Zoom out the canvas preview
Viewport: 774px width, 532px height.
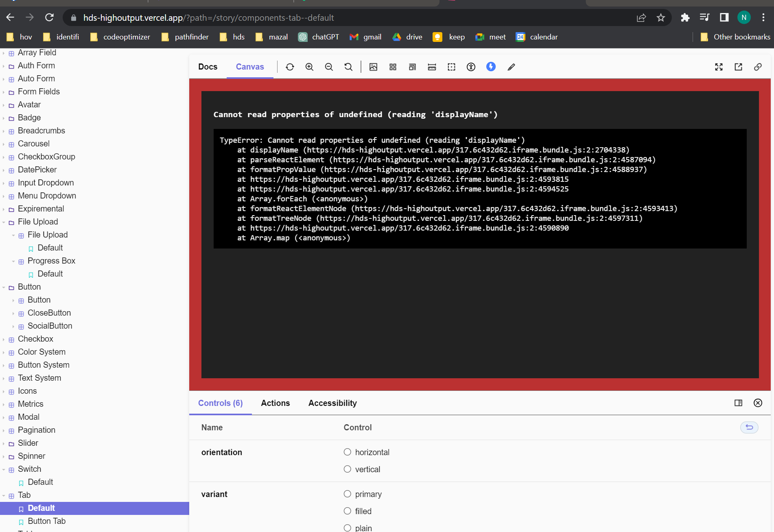pos(329,67)
